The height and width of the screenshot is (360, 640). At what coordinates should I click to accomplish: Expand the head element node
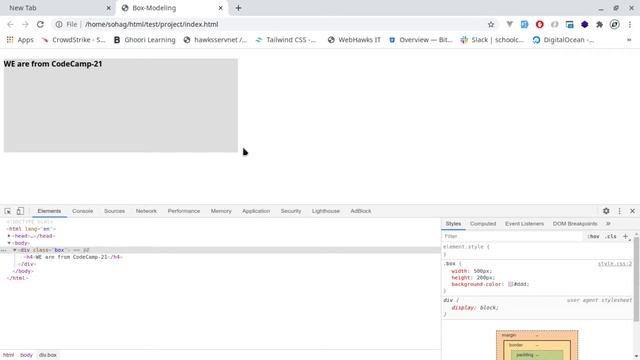click(9, 236)
